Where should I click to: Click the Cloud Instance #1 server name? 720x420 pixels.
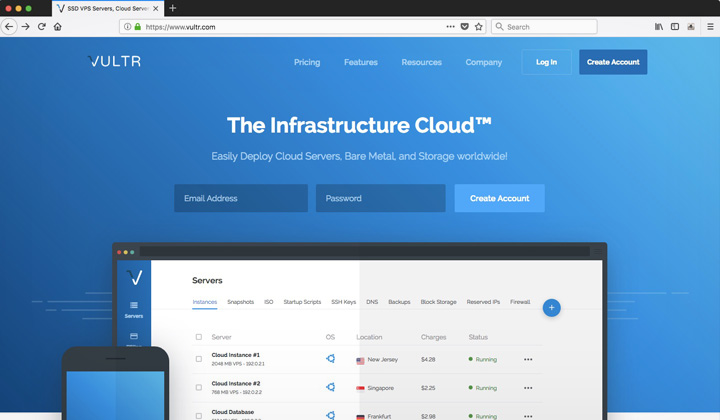click(x=236, y=355)
